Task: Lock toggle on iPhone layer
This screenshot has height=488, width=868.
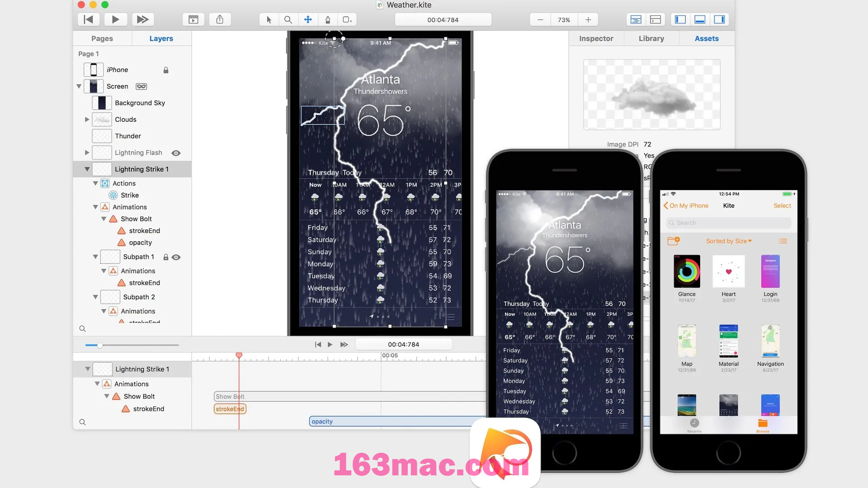Action: [166, 70]
